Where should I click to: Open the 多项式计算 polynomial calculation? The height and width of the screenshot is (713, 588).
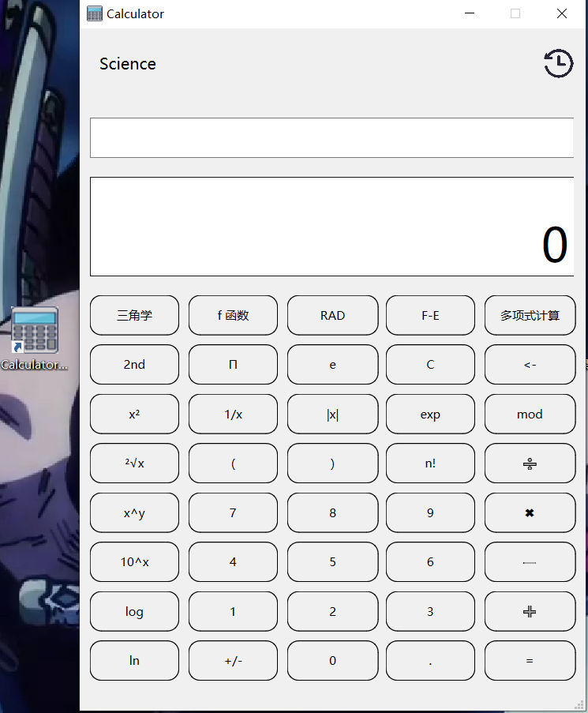[x=530, y=316]
